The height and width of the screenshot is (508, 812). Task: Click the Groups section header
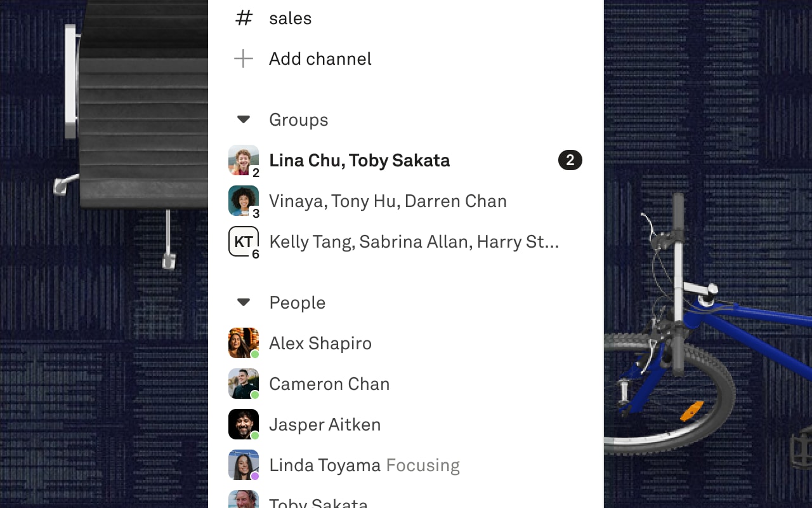(298, 120)
